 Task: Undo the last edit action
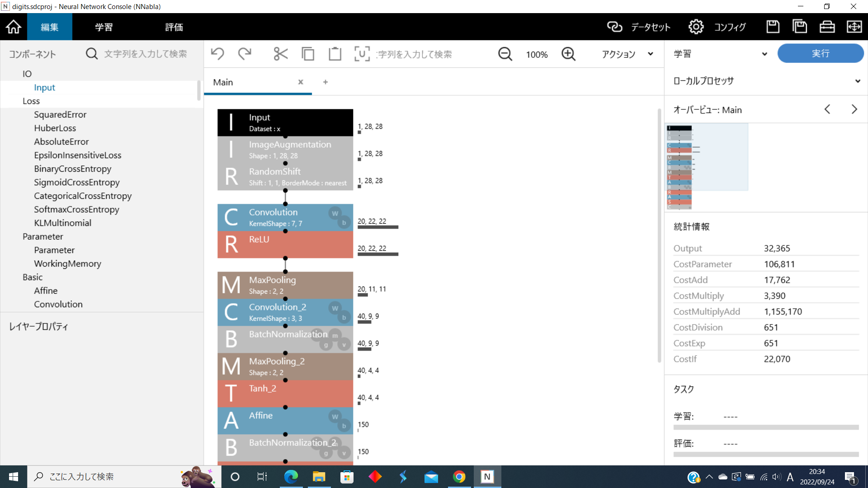[217, 54]
